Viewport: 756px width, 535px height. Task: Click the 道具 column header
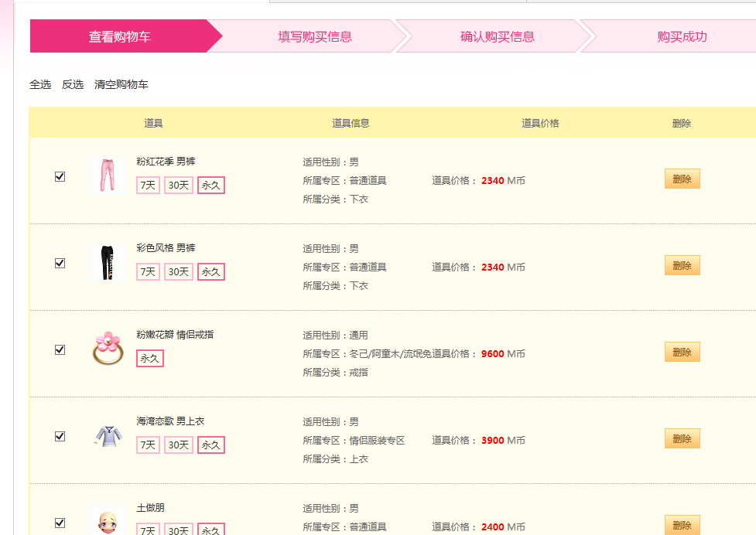coord(153,123)
